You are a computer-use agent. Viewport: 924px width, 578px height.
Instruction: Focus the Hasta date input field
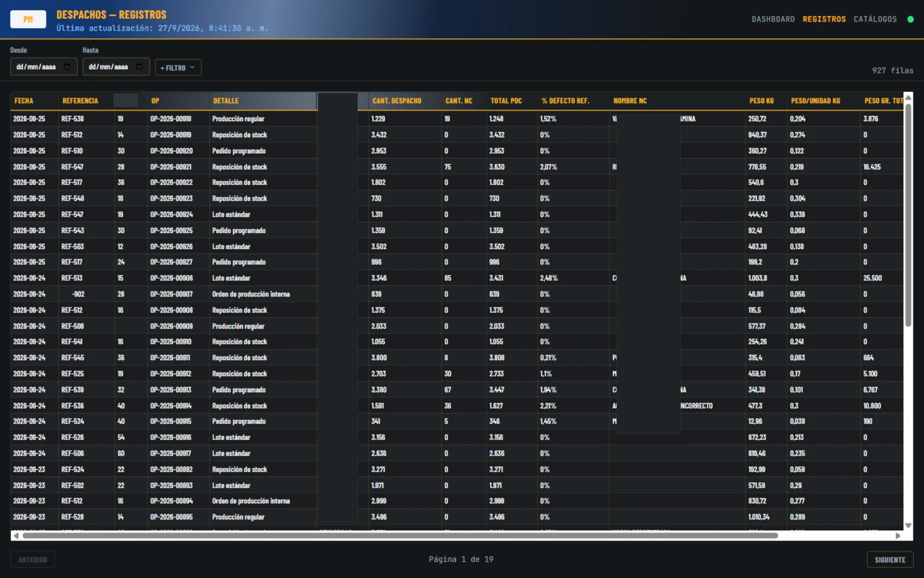click(116, 66)
